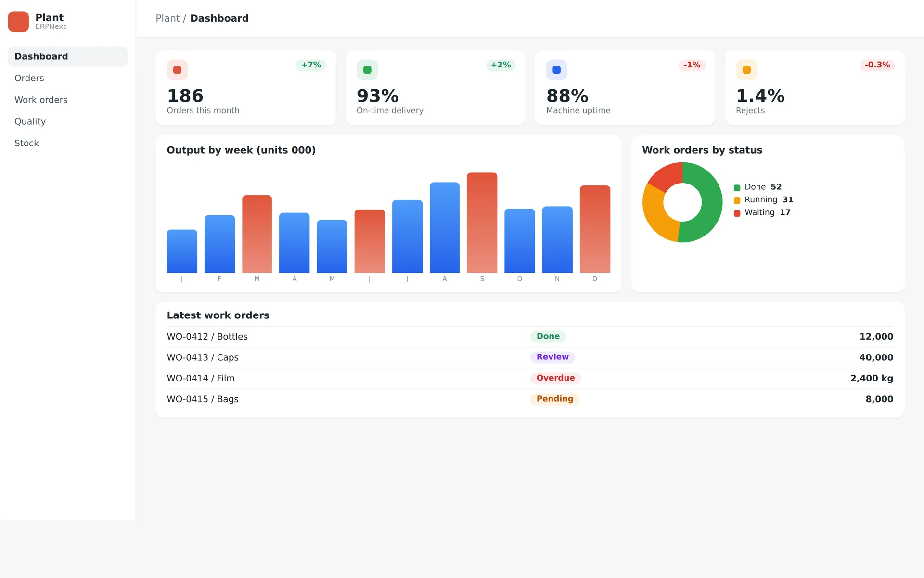Open the Quality section
This screenshot has width=924, height=578.
[x=68, y=121]
